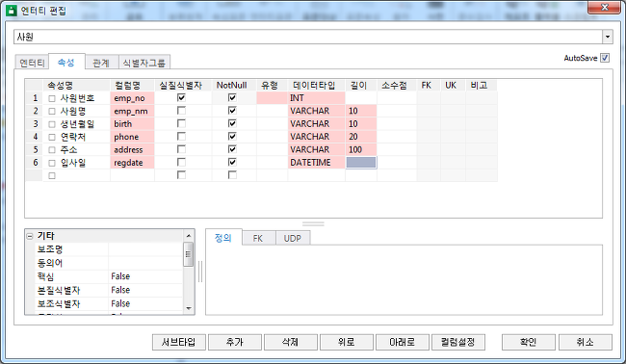626x364 pixels.
Task: Select the phone column name cell
Action: pyautogui.click(x=132, y=137)
